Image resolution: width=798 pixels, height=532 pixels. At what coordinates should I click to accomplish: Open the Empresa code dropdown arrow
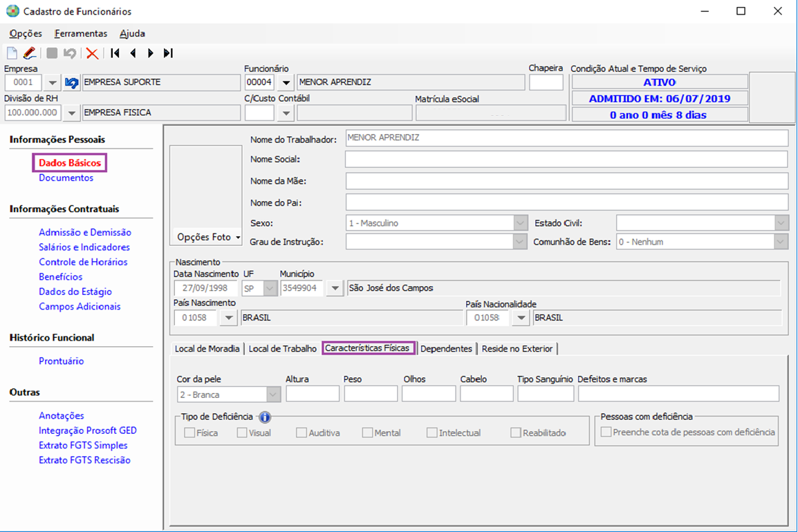click(x=52, y=82)
